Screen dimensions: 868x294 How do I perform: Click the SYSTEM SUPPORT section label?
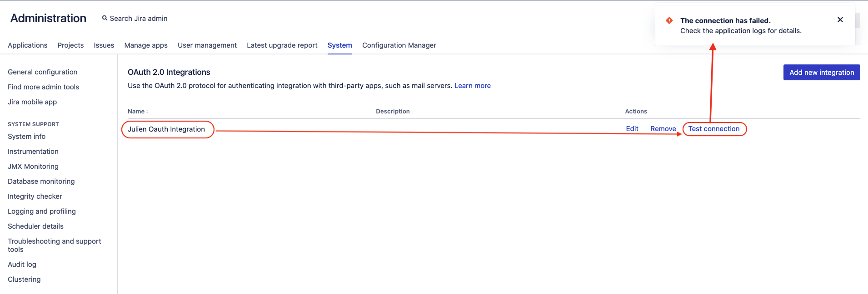pos(33,124)
